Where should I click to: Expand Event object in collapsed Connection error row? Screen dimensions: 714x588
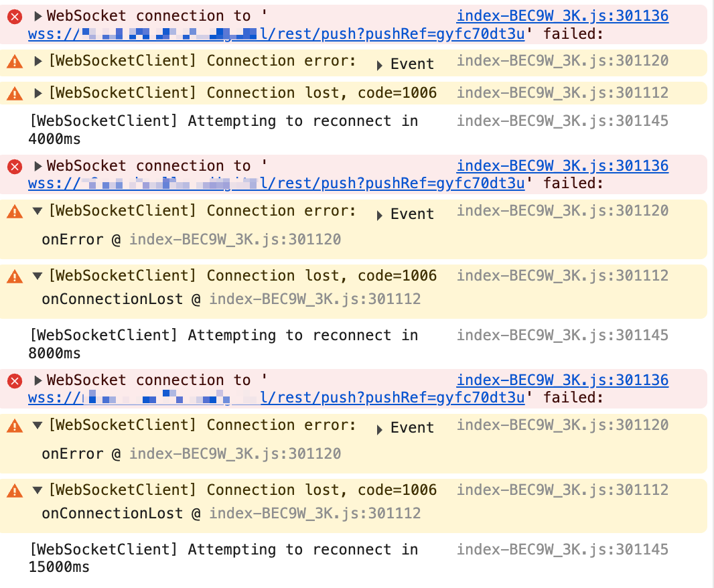point(379,65)
